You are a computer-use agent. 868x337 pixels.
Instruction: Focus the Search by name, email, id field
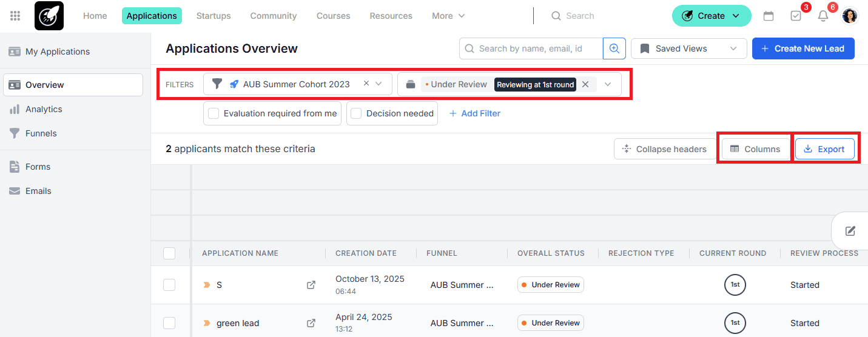click(531, 48)
